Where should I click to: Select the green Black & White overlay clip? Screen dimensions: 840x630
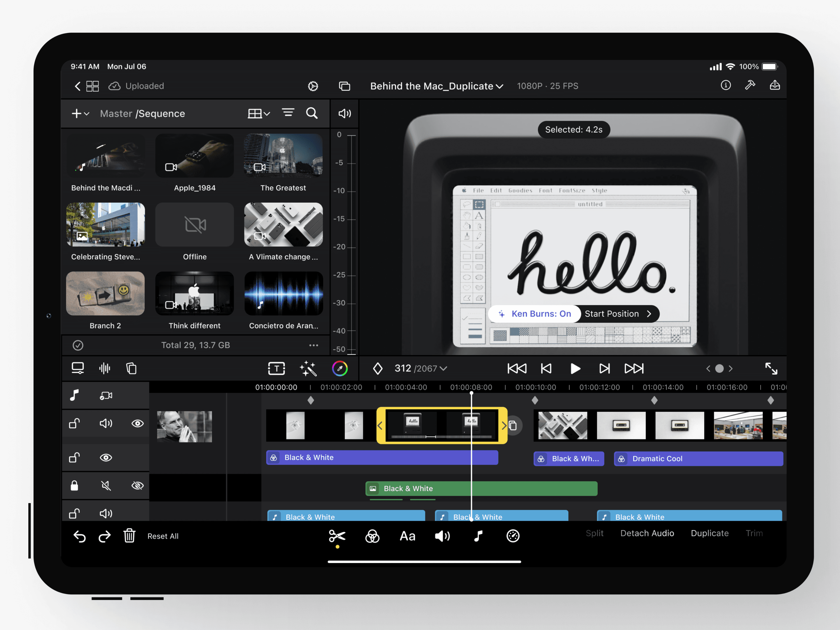tap(481, 489)
